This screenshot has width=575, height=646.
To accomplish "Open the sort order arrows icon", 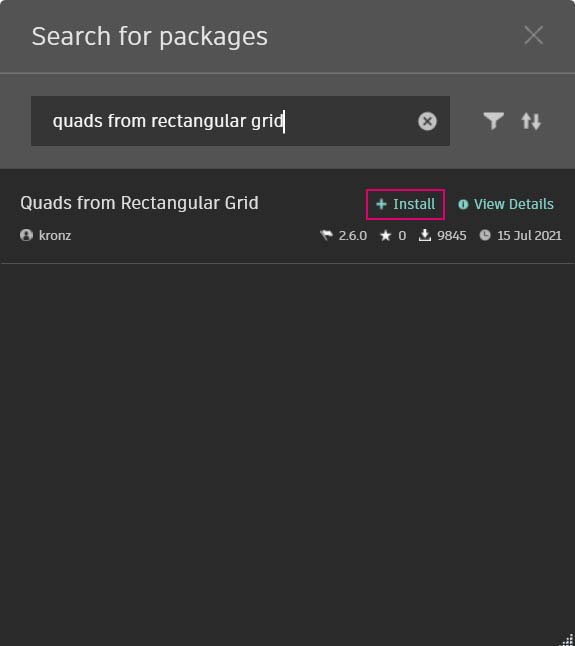I will tap(531, 121).
